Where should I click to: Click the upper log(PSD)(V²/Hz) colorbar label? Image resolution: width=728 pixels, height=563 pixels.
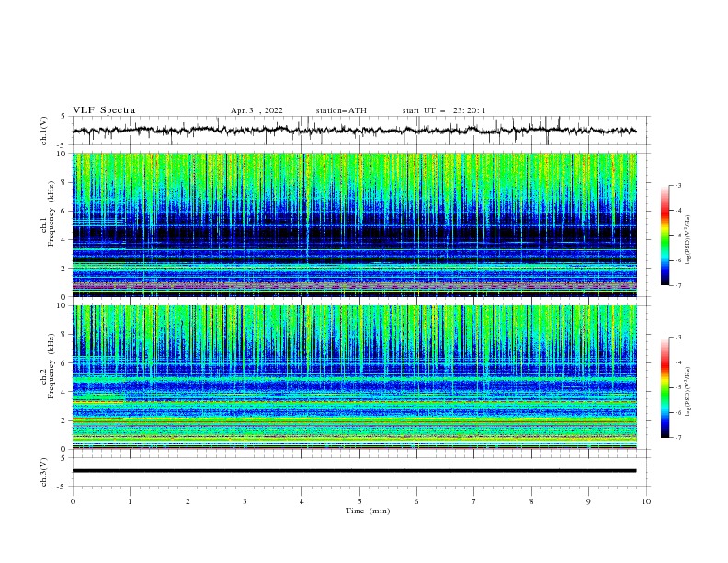688,239
